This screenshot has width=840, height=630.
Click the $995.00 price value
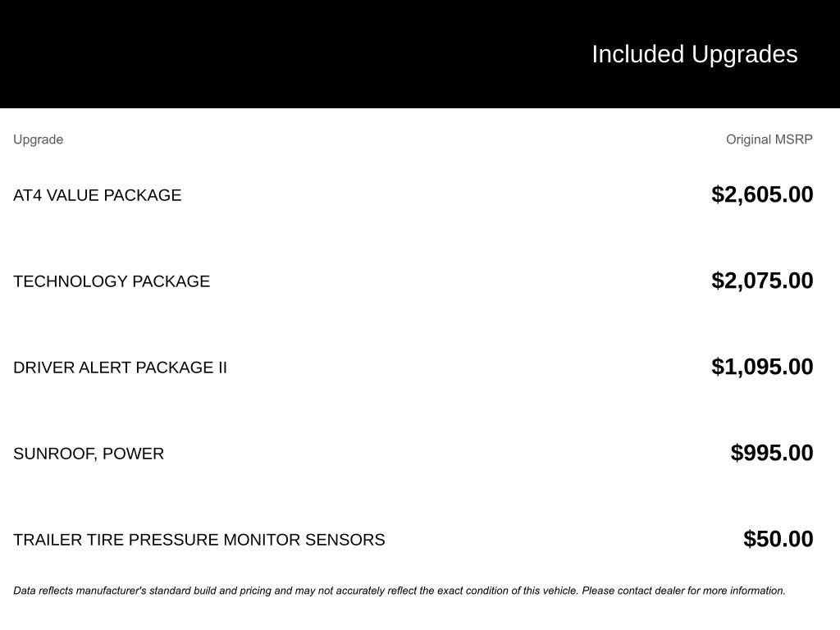click(772, 453)
